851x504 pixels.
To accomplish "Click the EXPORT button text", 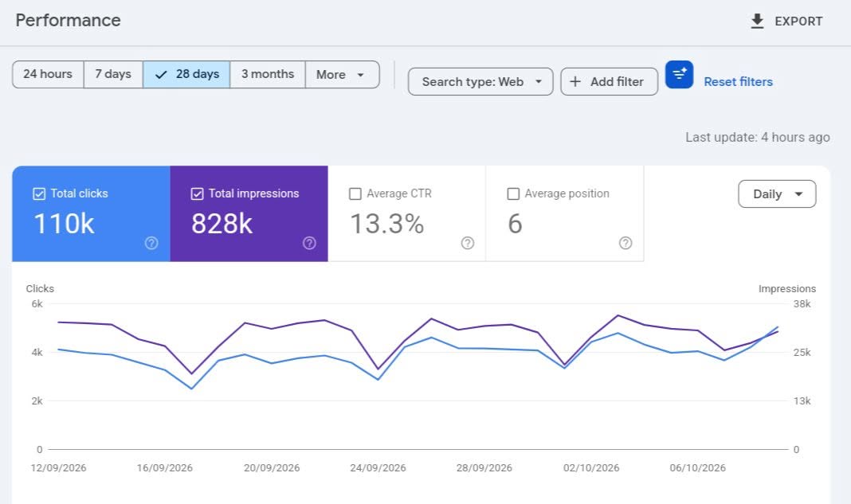I will 798,21.
